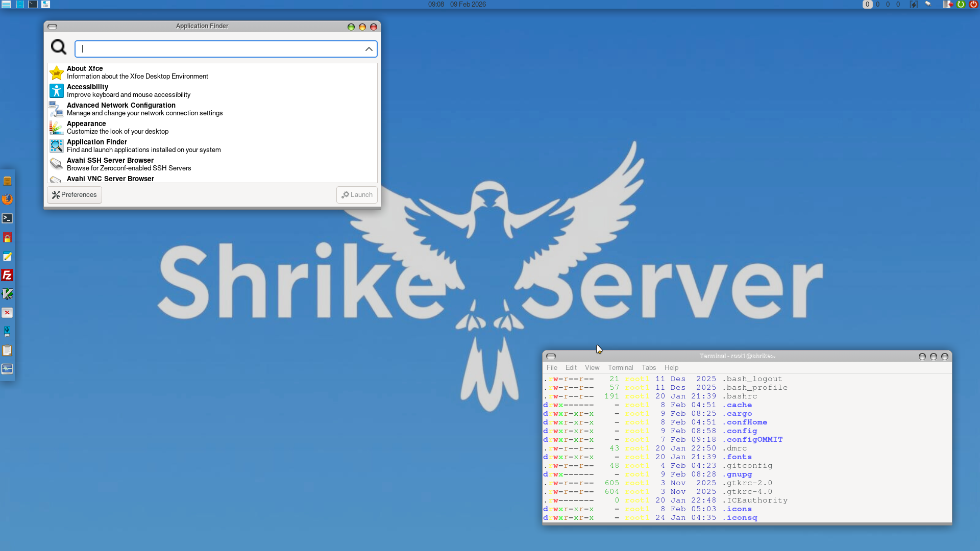Open the file manager cabinet dock icon
980x551 pixels.
(7, 181)
